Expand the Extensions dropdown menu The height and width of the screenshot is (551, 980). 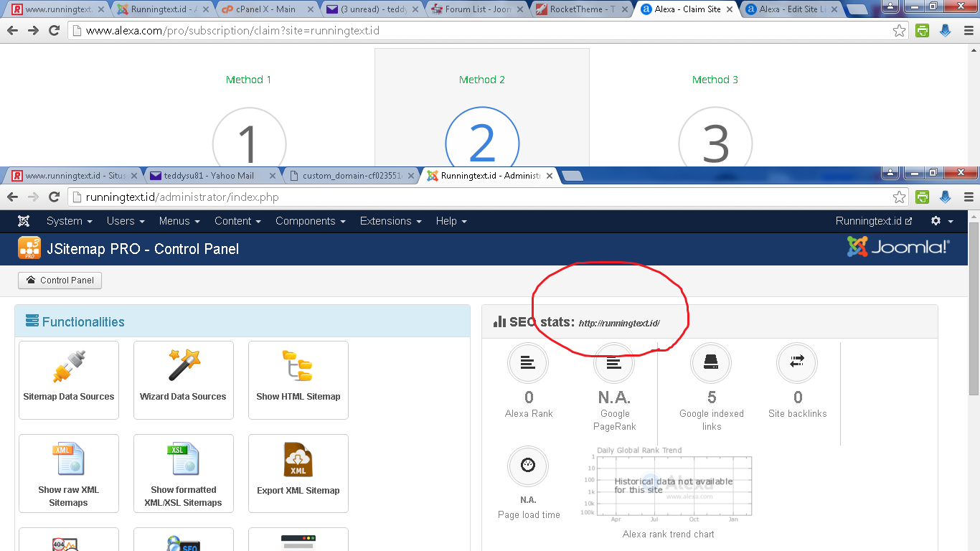(391, 221)
